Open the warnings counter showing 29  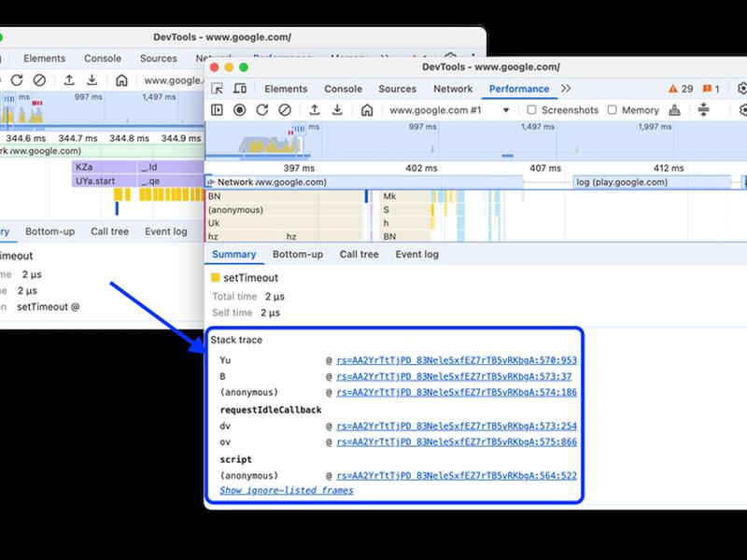coord(681,89)
